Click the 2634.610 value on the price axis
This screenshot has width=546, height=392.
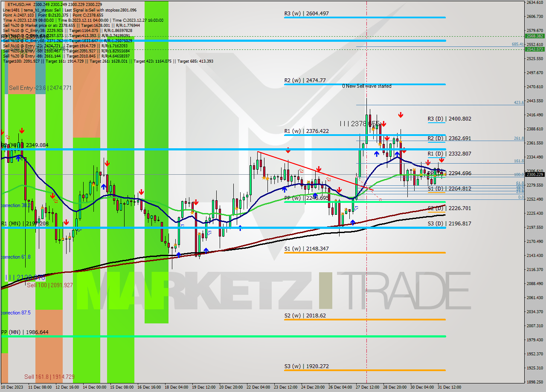tap(534, 3)
